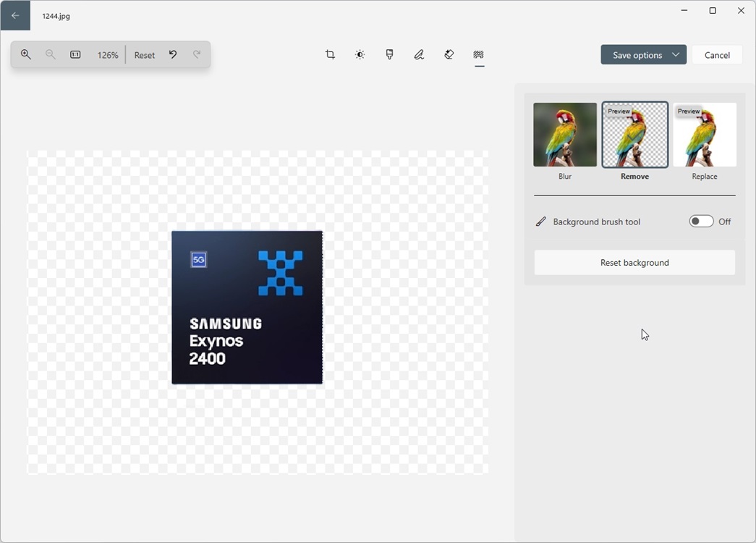Click the zoom percentage showing 126%
The image size is (756, 543).
pyautogui.click(x=107, y=54)
